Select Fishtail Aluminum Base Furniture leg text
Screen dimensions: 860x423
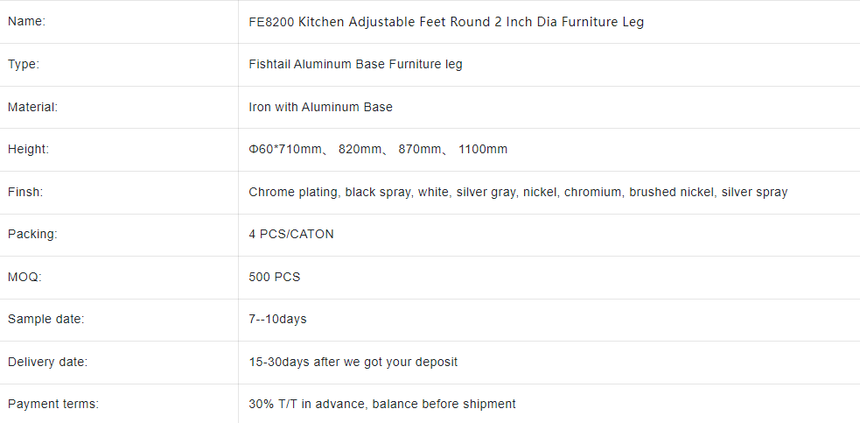click(x=355, y=64)
